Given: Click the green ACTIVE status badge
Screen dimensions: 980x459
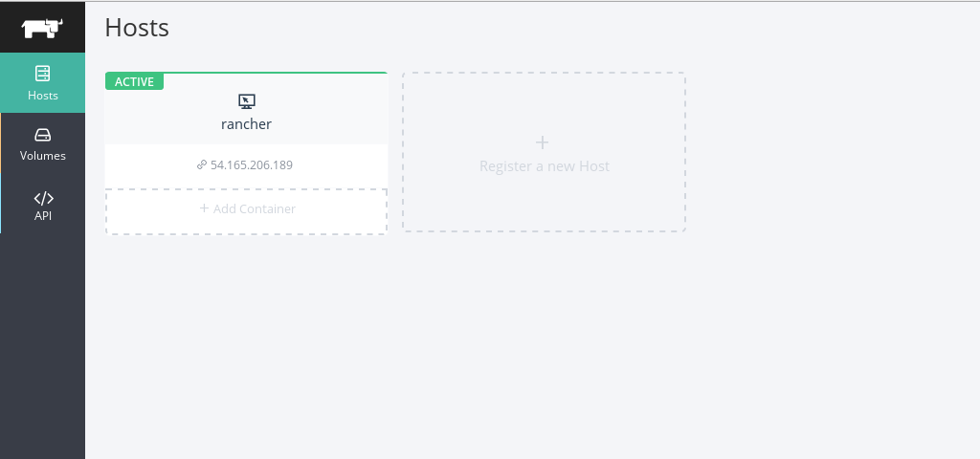Looking at the screenshot, I should [134, 82].
